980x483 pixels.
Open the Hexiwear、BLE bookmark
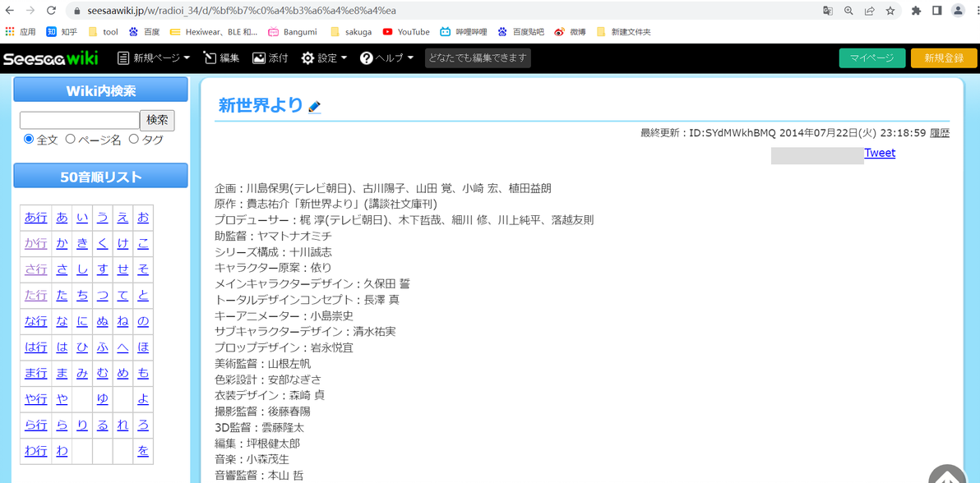214,32
